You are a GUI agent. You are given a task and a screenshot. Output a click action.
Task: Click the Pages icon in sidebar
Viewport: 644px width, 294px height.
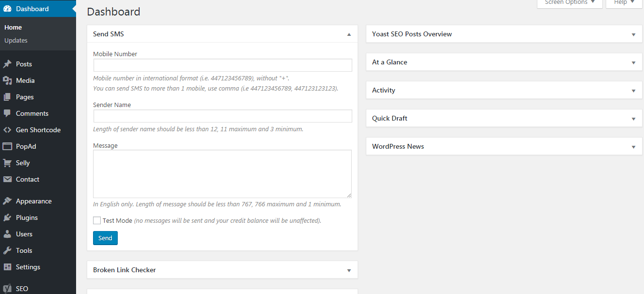pyautogui.click(x=7, y=97)
